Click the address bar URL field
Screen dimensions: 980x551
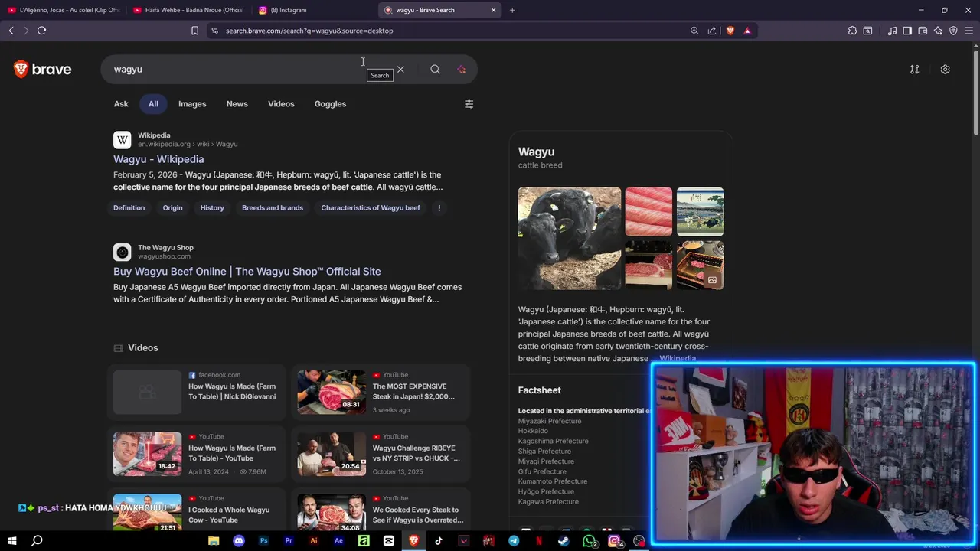click(x=452, y=31)
